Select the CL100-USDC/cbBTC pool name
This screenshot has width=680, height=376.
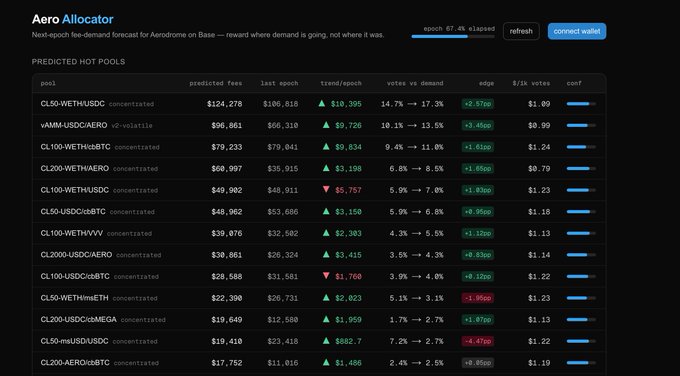(75, 276)
